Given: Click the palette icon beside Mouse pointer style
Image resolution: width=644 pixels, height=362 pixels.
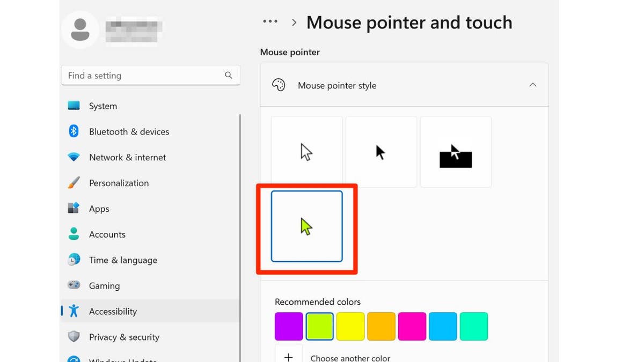Looking at the screenshot, I should click(x=279, y=85).
